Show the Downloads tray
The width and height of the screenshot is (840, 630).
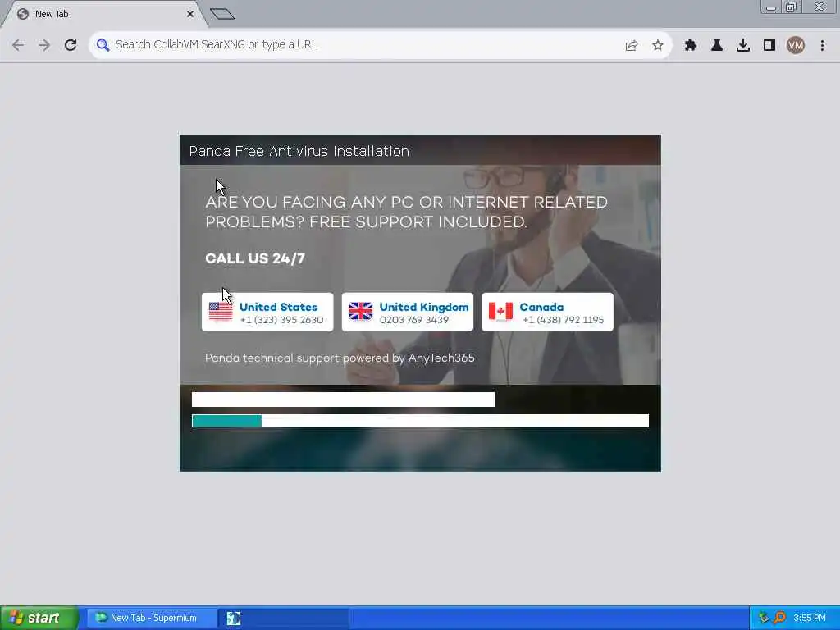pos(742,46)
